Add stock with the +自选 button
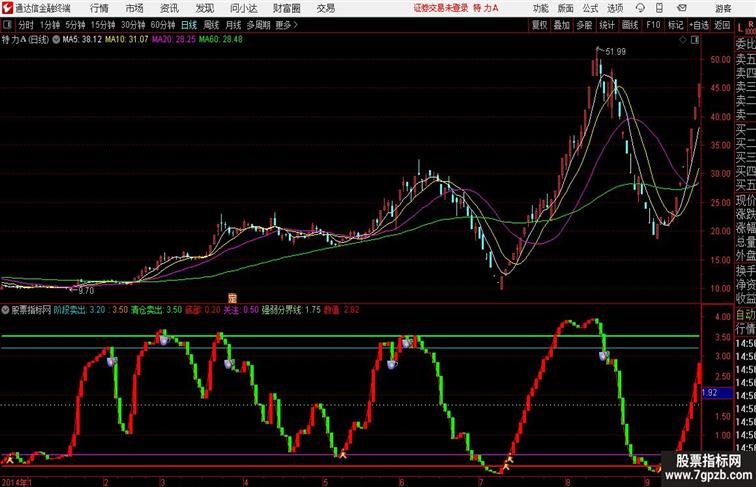This screenshot has width=756, height=487. pyautogui.click(x=699, y=25)
